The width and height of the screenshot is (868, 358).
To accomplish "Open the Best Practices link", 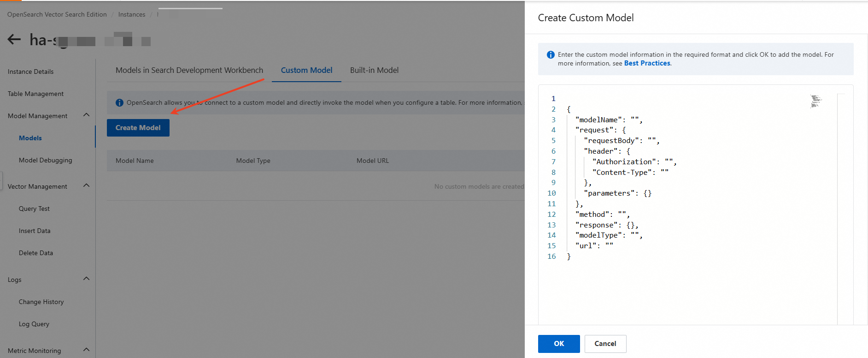I will (x=647, y=63).
